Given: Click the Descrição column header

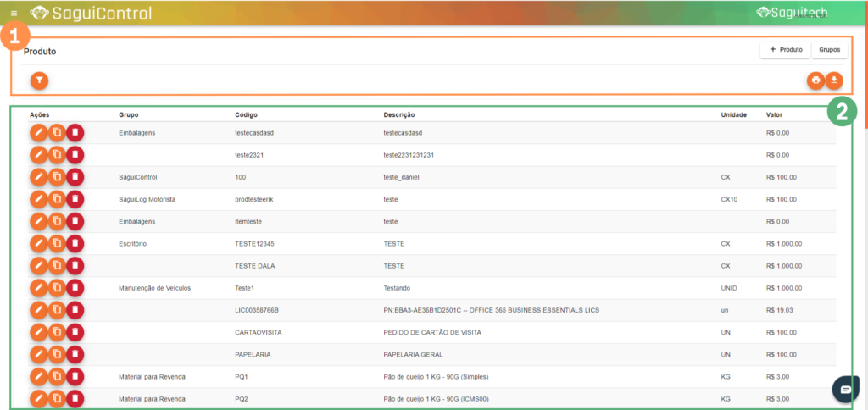Looking at the screenshot, I should click(398, 114).
